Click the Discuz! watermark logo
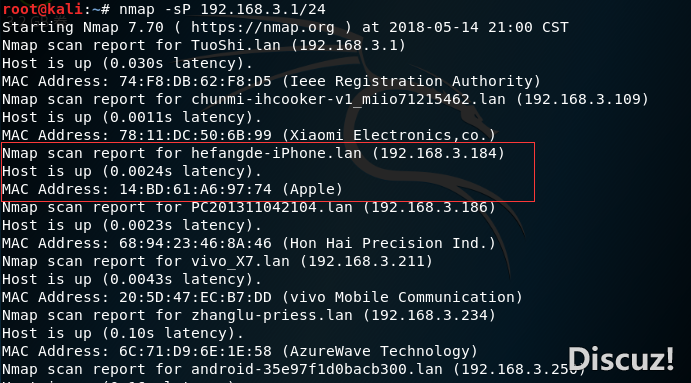 coord(621,358)
